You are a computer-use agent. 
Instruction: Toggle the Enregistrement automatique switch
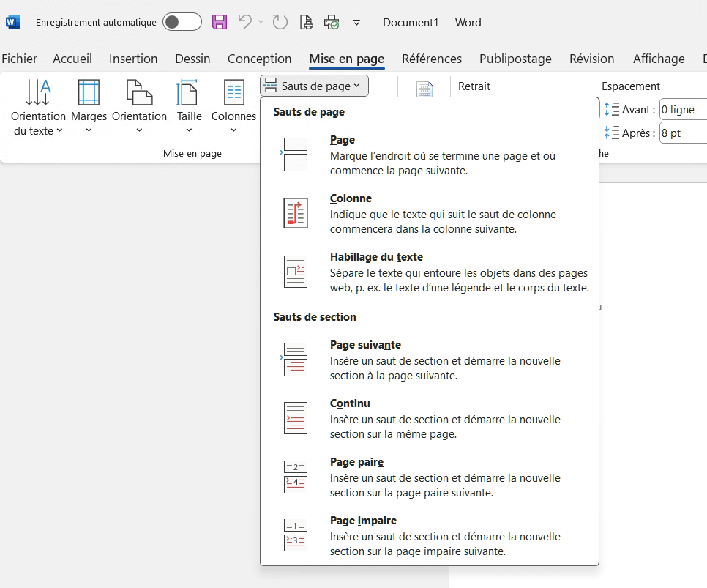coord(182,22)
